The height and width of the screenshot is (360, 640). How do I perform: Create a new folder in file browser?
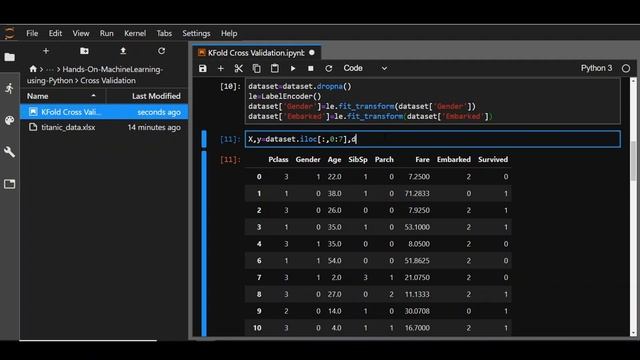84,51
